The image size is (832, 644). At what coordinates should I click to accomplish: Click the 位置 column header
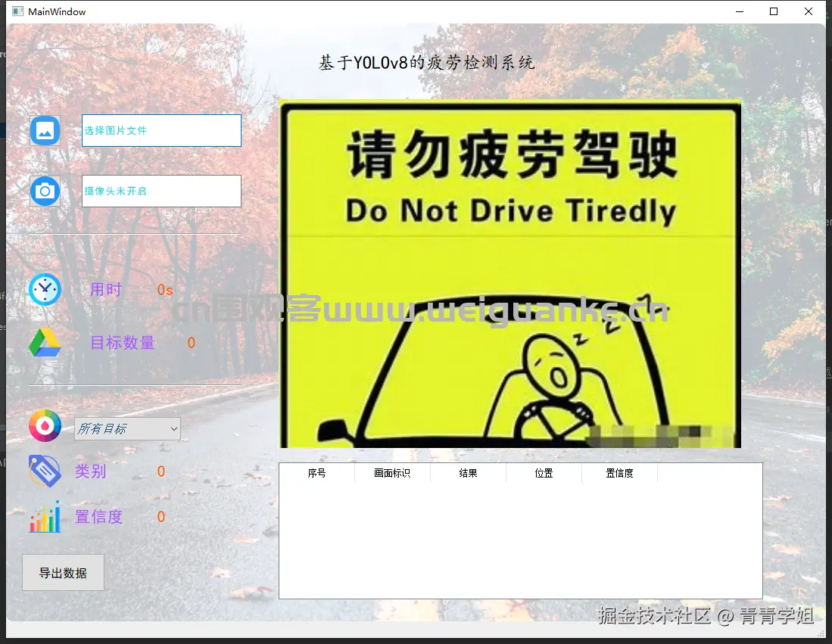tap(544, 472)
